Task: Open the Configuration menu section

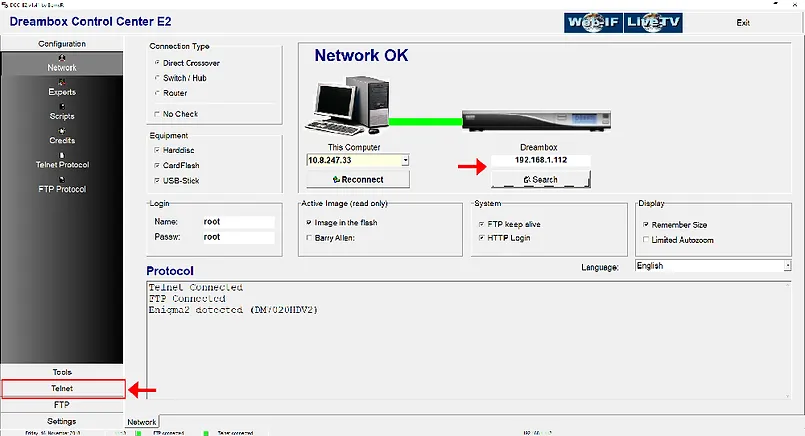Action: coord(62,44)
